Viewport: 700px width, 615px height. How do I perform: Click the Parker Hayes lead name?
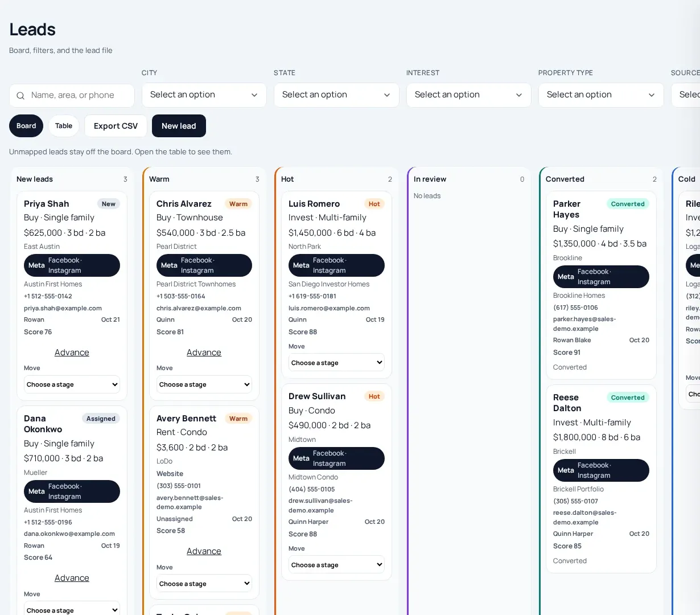coord(567,209)
